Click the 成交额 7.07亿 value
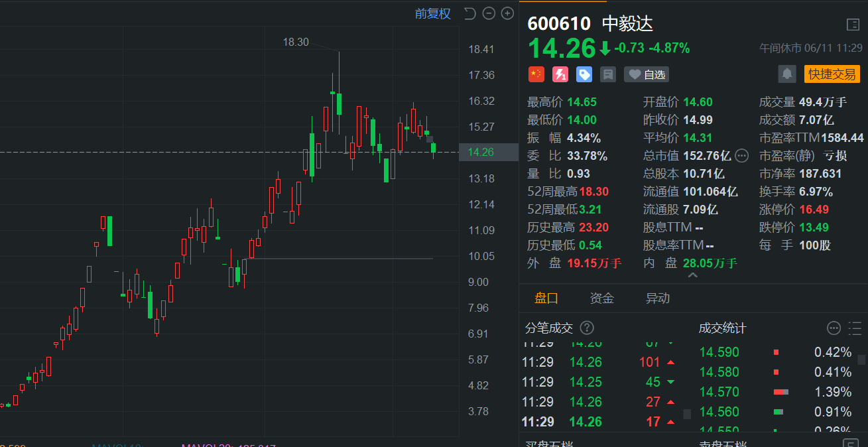 816,120
